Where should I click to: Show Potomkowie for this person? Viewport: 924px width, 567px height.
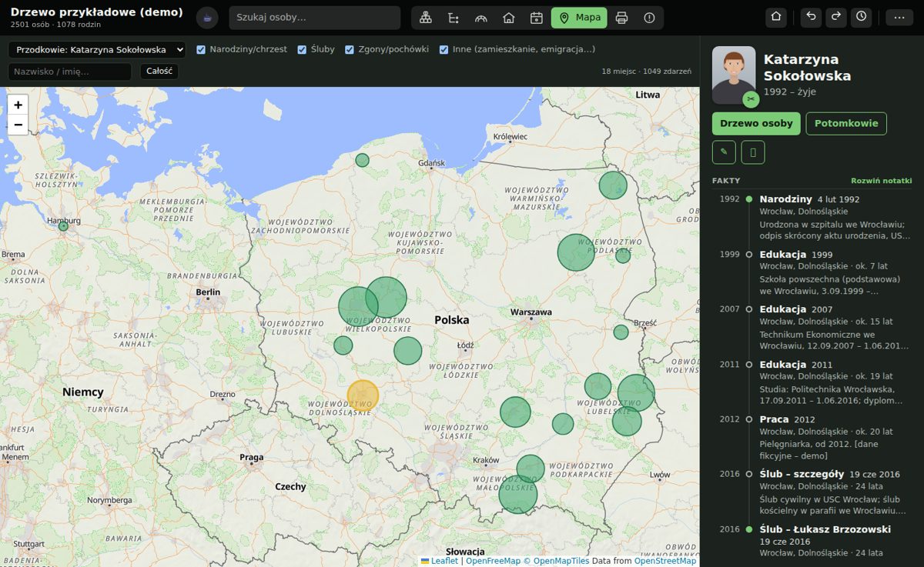(846, 123)
